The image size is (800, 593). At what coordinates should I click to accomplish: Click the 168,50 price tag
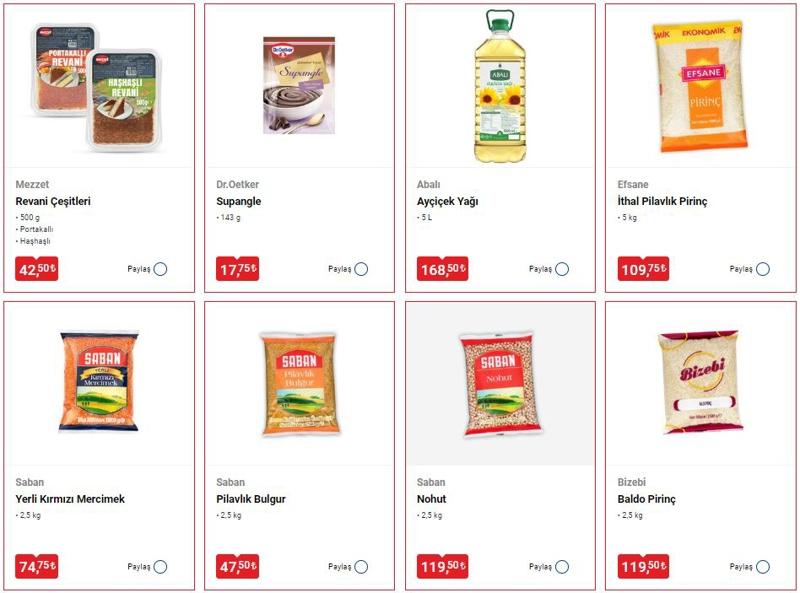click(442, 268)
